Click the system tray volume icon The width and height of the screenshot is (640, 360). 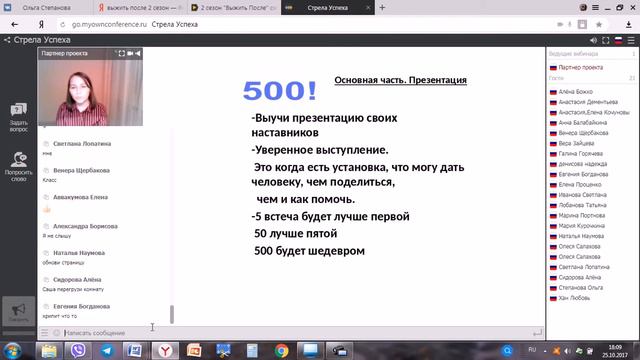pyautogui.click(x=568, y=351)
